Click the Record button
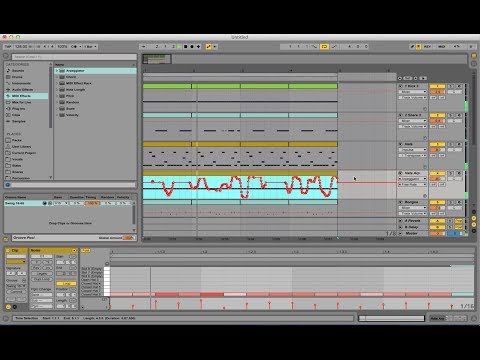 [192, 47]
